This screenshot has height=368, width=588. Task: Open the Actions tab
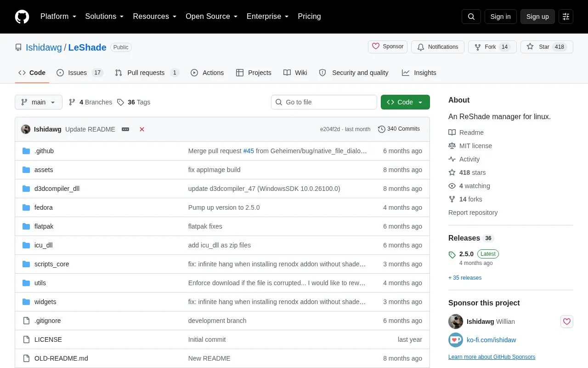pyautogui.click(x=207, y=73)
